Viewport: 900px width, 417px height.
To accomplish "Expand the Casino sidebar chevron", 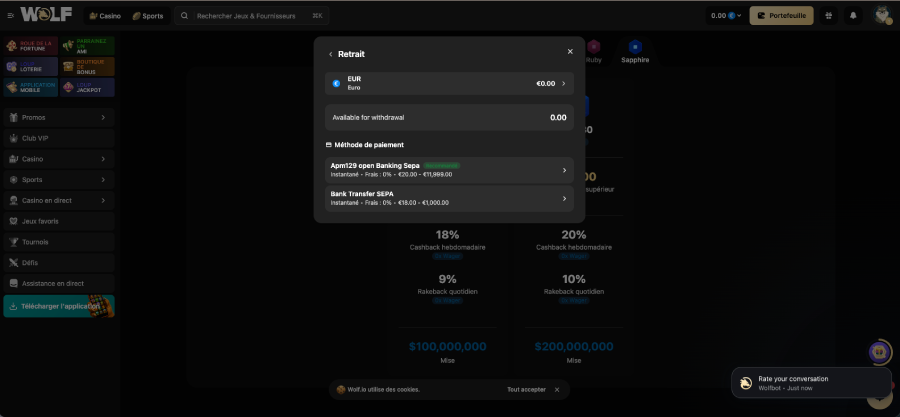I will click(103, 159).
